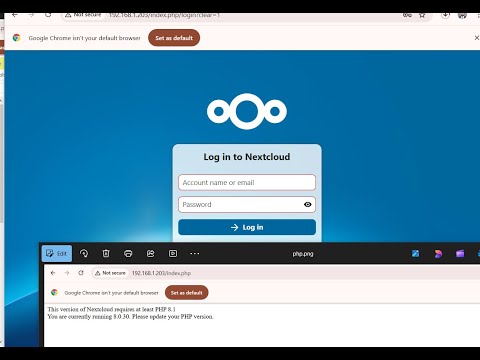Select the login page URL in address bar
Image resolution: width=480 pixels, height=360 pixels.
point(164,15)
